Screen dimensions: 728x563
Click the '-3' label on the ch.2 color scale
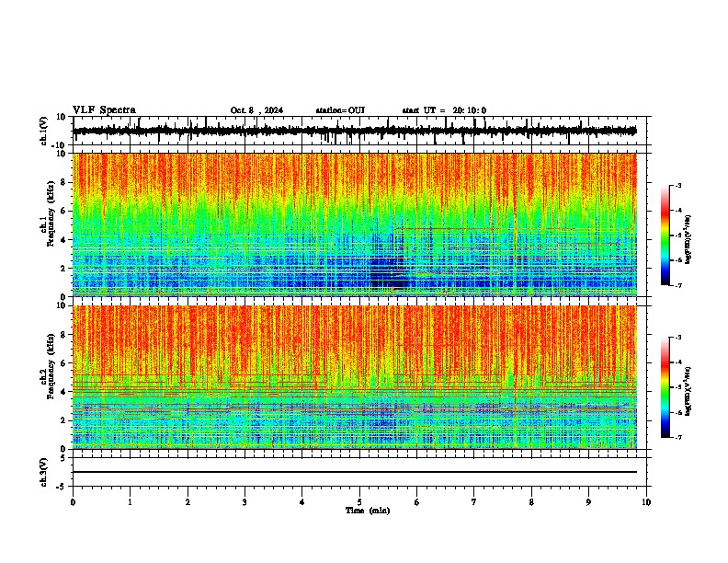(677, 338)
